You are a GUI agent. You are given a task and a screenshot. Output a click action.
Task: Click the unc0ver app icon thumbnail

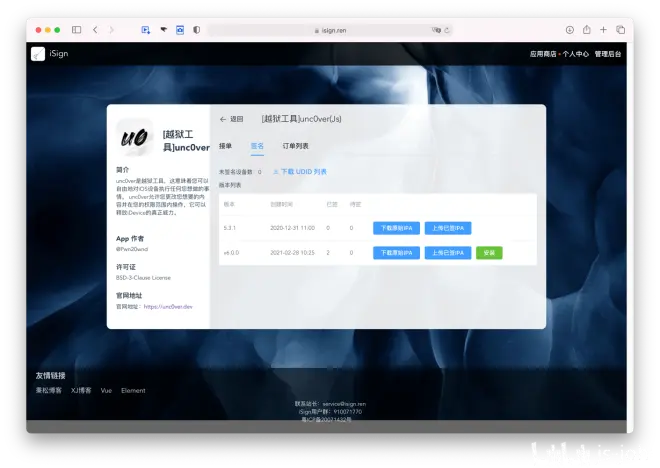tap(135, 137)
